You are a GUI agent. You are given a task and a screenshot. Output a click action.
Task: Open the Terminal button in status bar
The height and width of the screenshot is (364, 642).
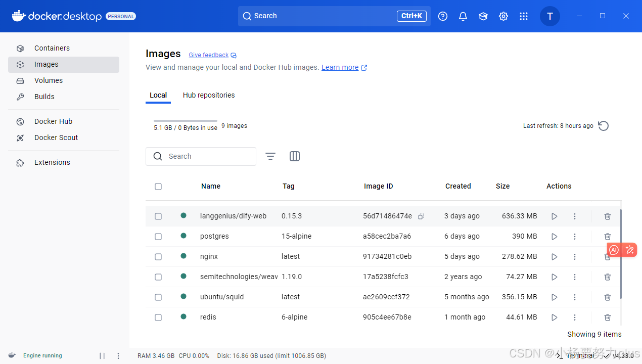576,355
